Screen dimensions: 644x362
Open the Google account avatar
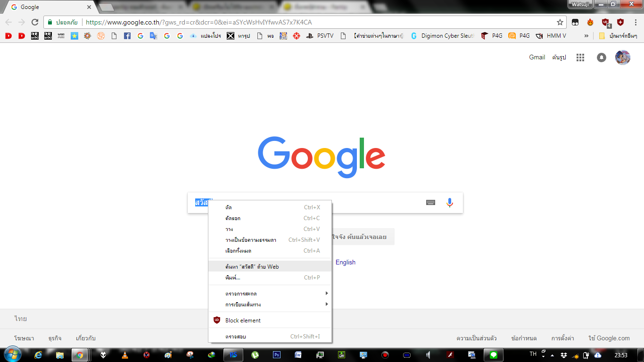623,58
